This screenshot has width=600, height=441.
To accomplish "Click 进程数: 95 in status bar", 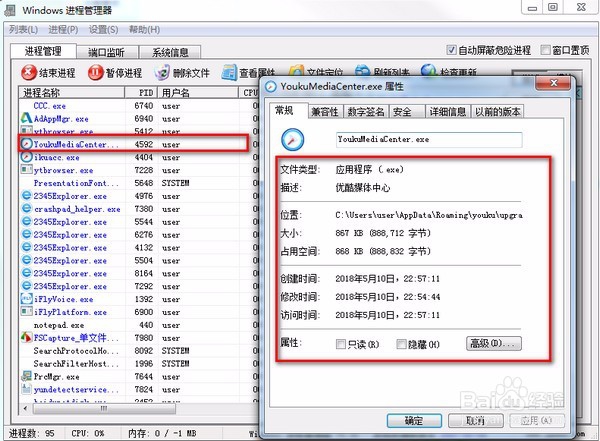I will tap(31, 433).
